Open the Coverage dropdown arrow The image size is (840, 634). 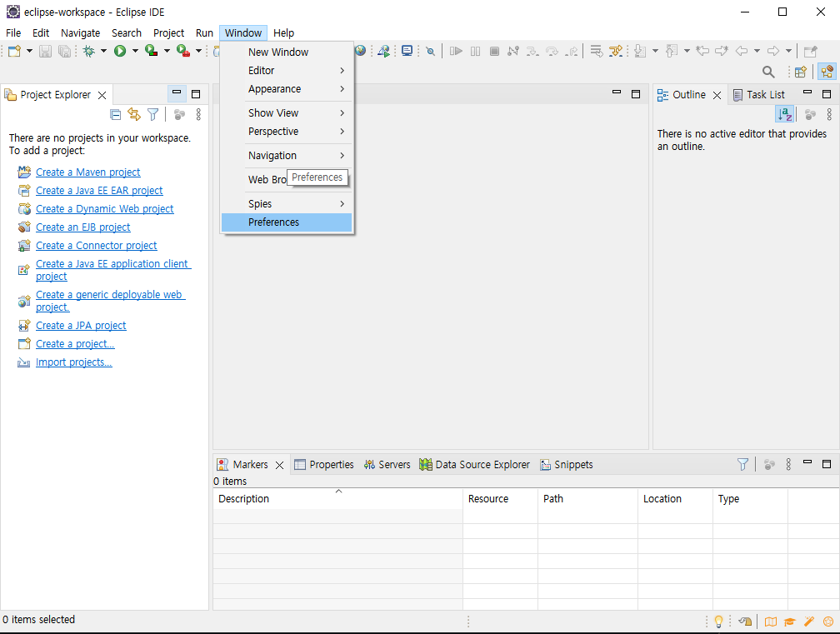[167, 51]
